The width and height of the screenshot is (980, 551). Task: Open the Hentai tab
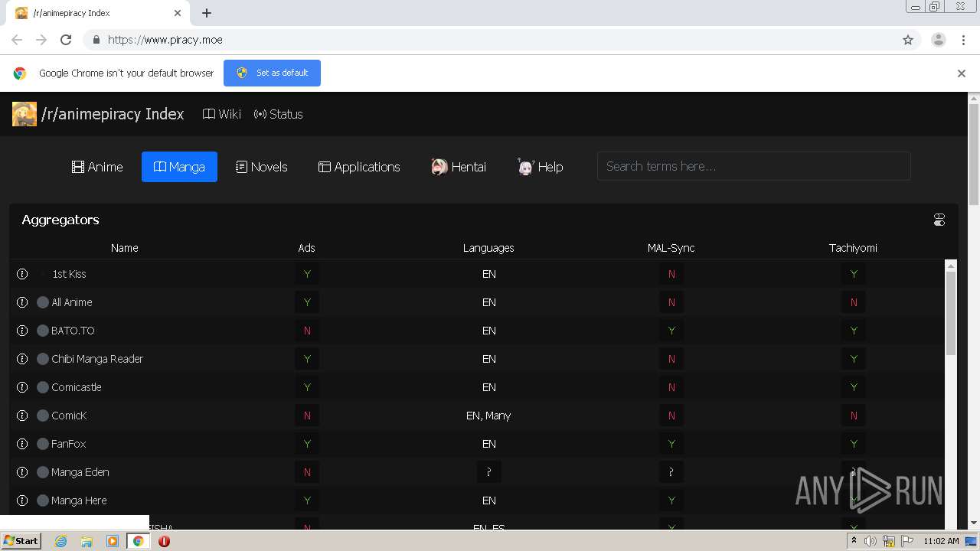tap(459, 167)
